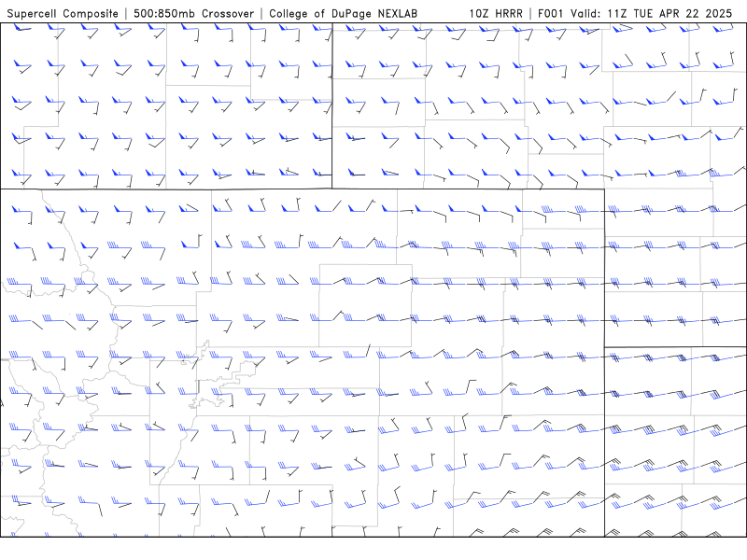This screenshot has height=560, width=747.
Task: Click the "Supercell Composite" title text
Action: [x=63, y=14]
